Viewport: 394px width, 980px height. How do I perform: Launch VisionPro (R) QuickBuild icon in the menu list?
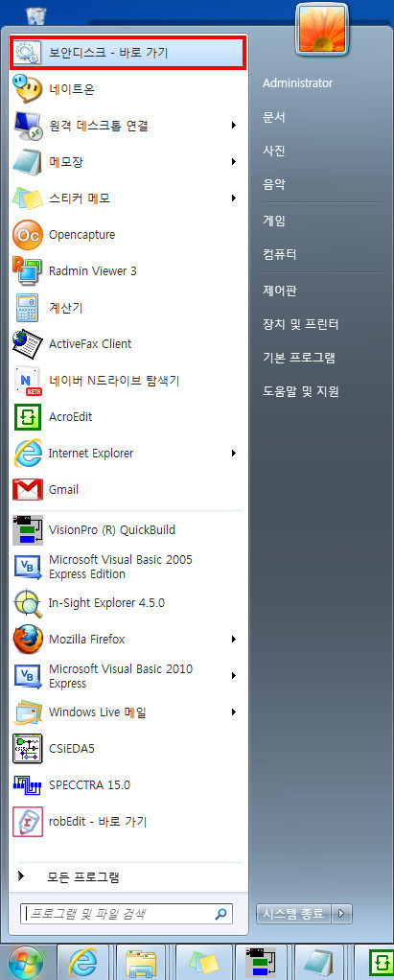28,530
